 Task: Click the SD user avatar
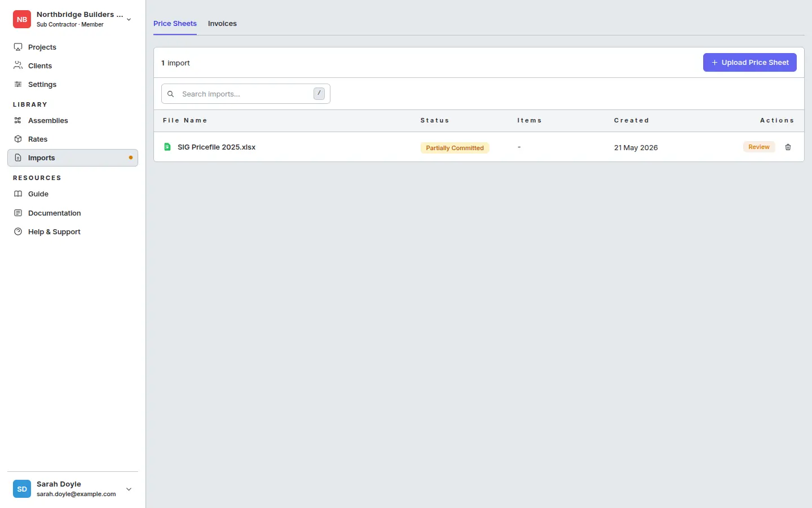click(x=22, y=489)
